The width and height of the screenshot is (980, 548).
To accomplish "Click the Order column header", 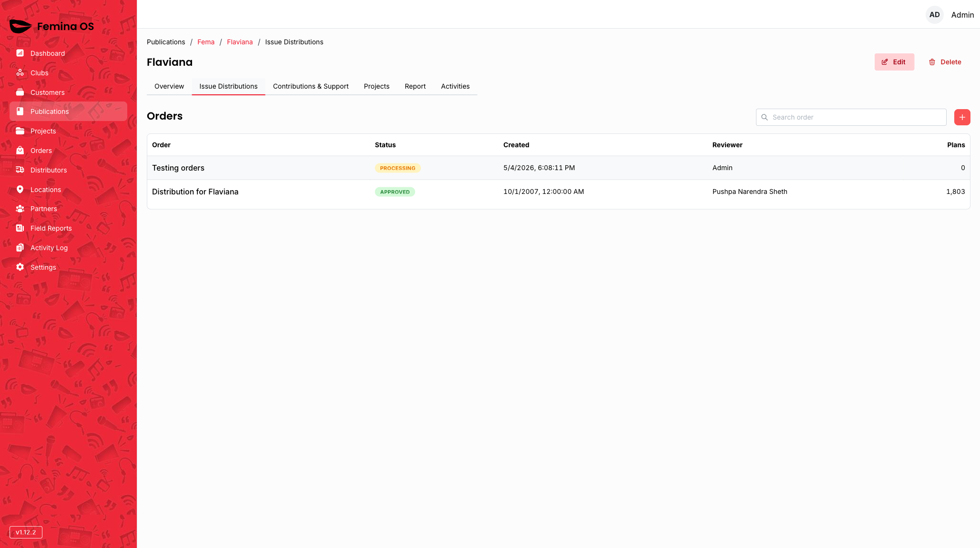I will pyautogui.click(x=161, y=145).
